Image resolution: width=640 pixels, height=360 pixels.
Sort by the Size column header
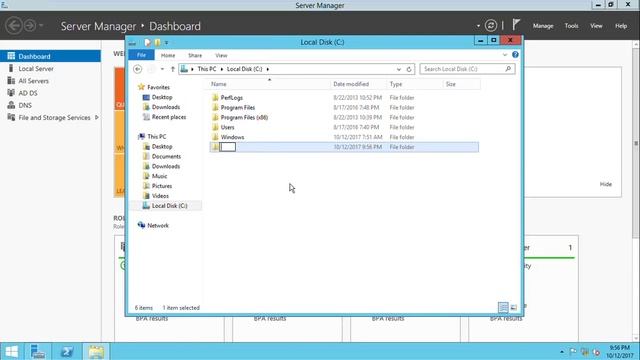point(462,84)
